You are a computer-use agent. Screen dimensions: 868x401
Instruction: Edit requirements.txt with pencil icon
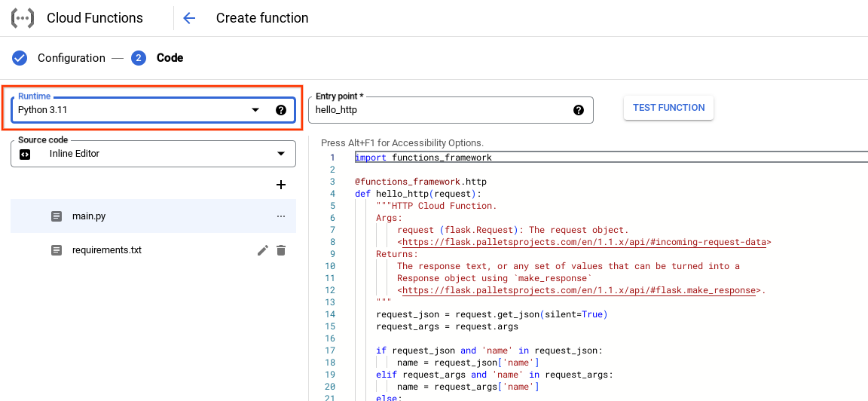(262, 250)
